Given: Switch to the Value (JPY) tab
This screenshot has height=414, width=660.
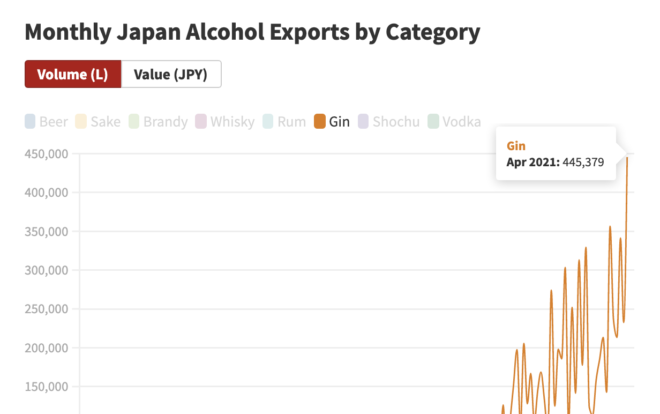Looking at the screenshot, I should 171,74.
